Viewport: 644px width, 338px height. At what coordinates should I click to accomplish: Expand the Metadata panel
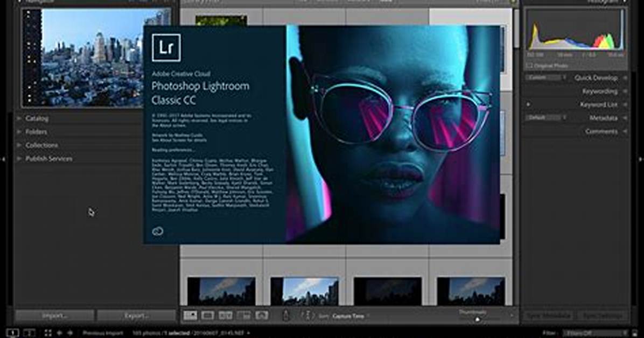pyautogui.click(x=604, y=118)
